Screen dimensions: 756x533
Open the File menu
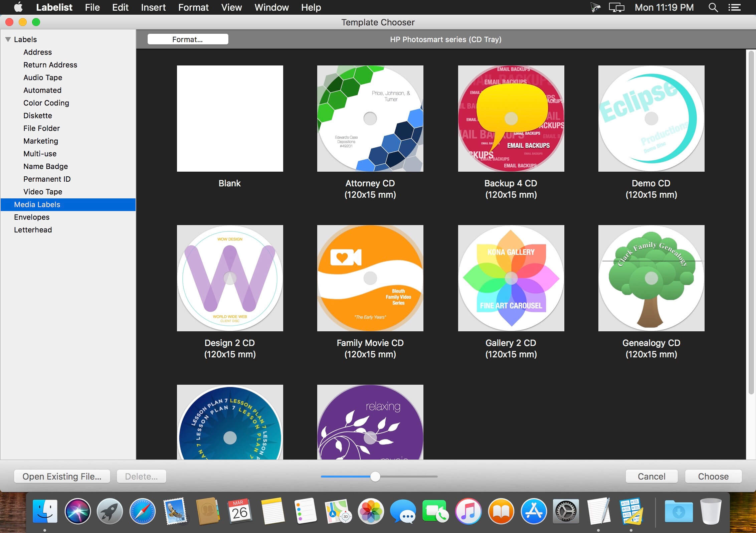[92, 7]
